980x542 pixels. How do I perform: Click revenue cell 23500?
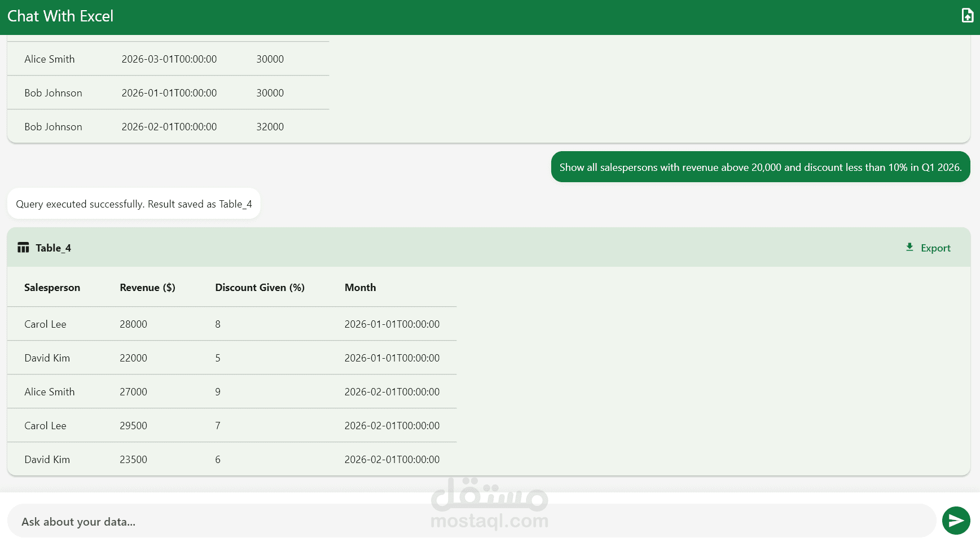[133, 460]
